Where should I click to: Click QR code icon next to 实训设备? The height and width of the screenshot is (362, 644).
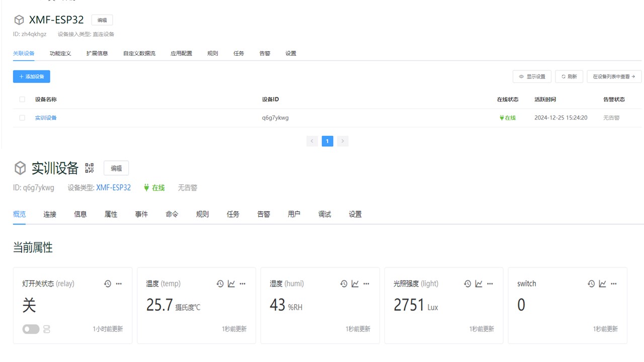90,168
